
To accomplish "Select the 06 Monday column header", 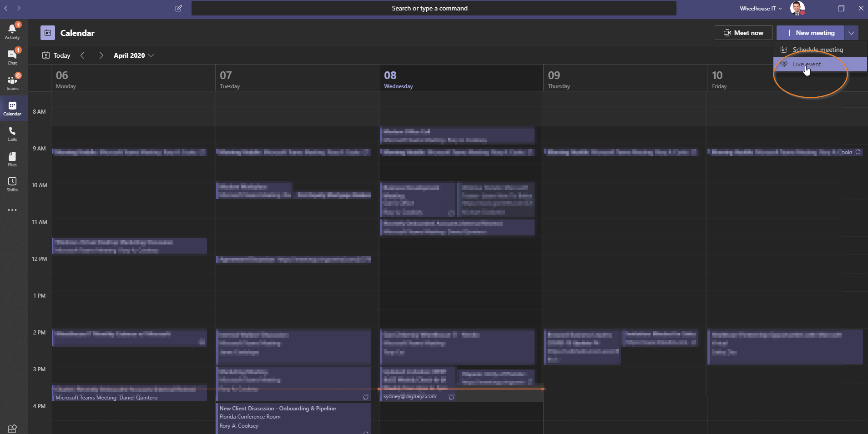I will (x=133, y=79).
